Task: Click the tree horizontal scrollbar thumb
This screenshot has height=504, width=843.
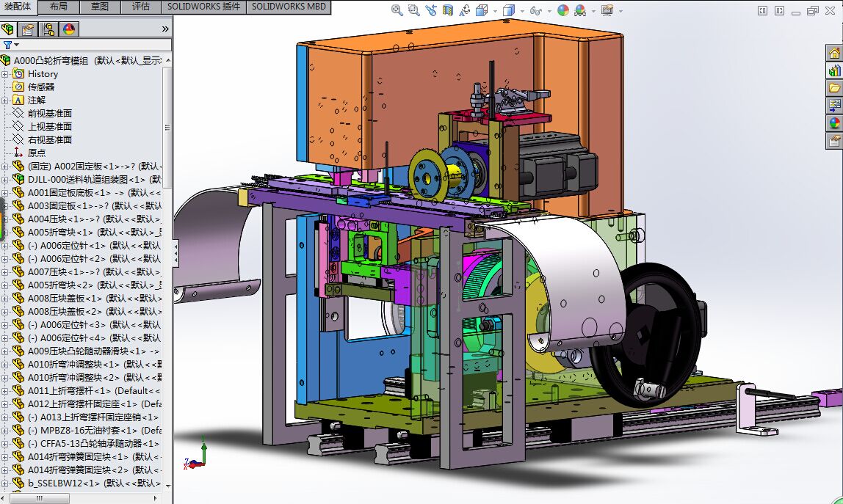Action: pos(39,498)
